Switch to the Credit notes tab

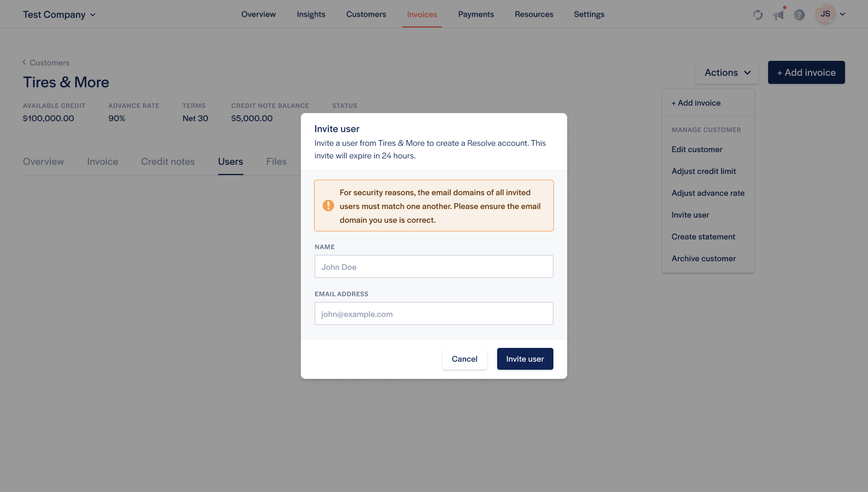[x=168, y=161]
